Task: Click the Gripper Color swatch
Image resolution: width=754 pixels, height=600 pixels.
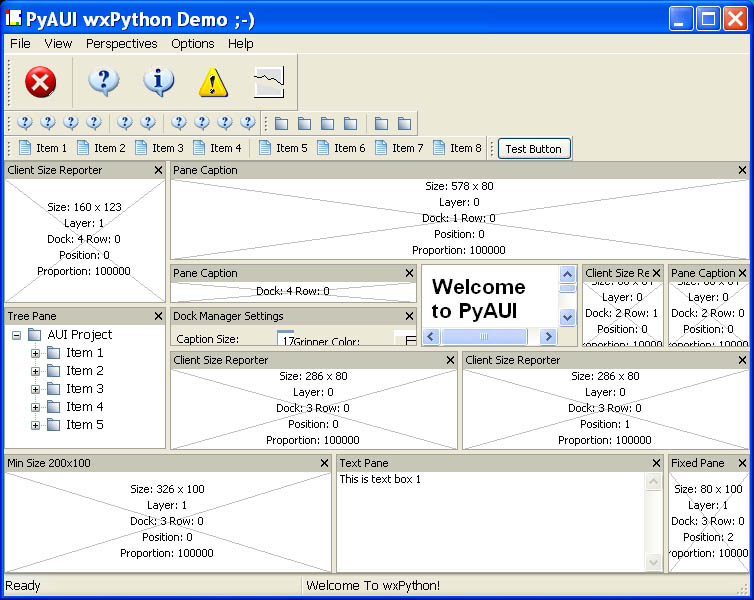Action: (x=405, y=340)
